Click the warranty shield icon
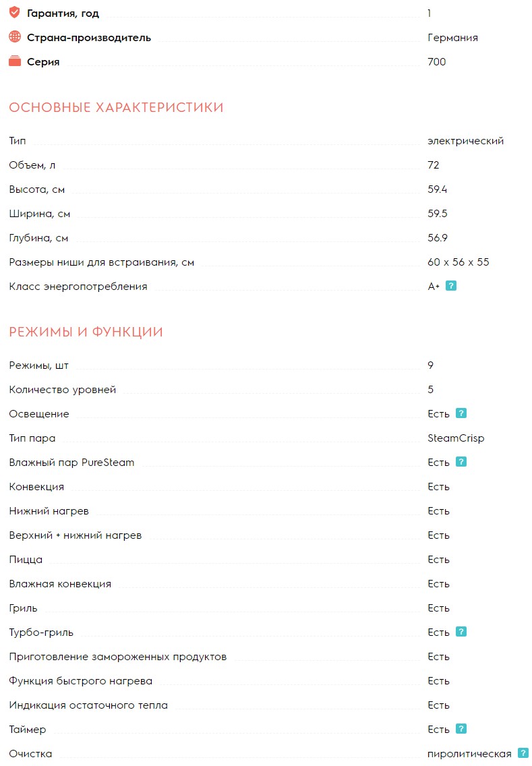This screenshot has width=532, height=766. coord(15,13)
